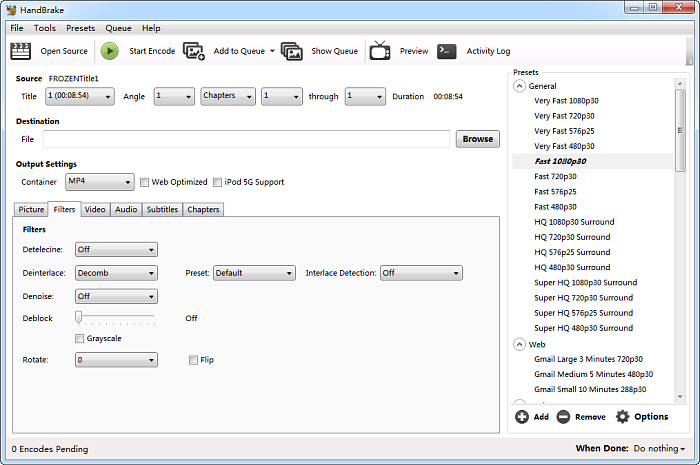This screenshot has height=465, width=700.
Task: Open the When Done 'Do nothing' dropdown
Action: pos(659,448)
